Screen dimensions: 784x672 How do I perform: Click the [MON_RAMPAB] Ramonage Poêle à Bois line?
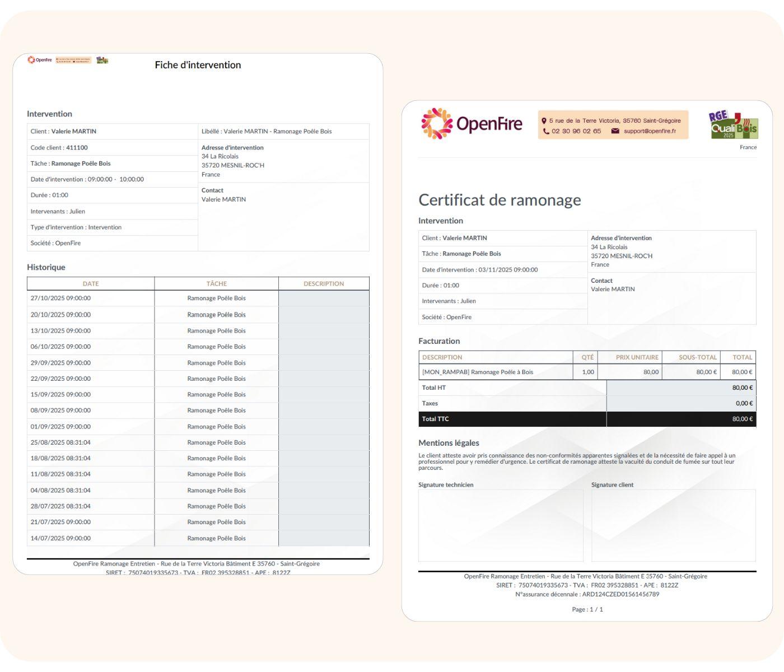478,372
